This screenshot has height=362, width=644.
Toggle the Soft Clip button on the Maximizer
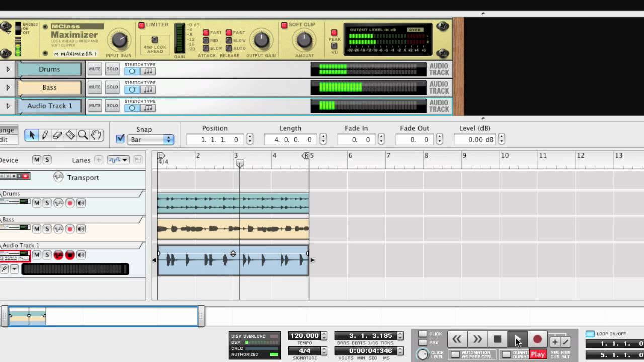284,25
